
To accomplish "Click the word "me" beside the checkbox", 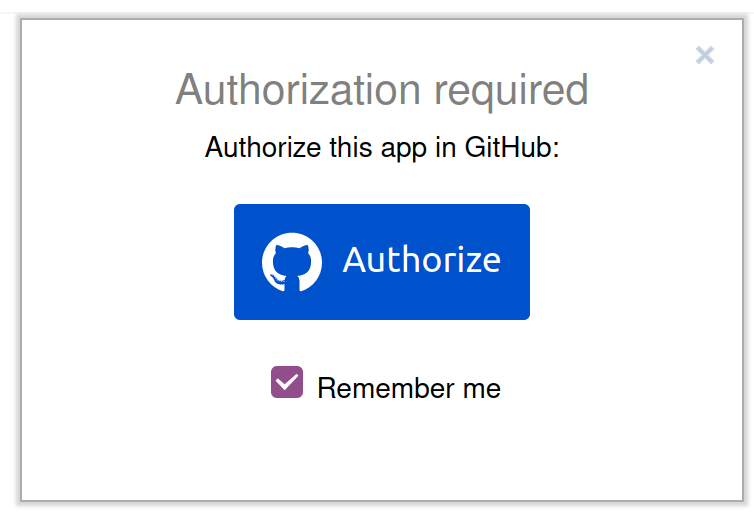I will (x=481, y=388).
